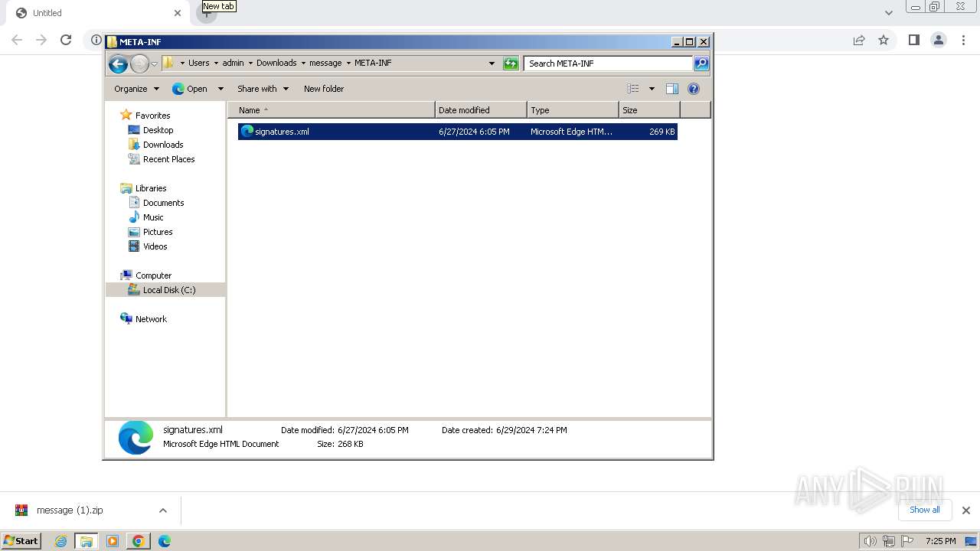Toggle Chrome side panel
Image resolution: width=980 pixels, height=551 pixels.
(x=913, y=40)
